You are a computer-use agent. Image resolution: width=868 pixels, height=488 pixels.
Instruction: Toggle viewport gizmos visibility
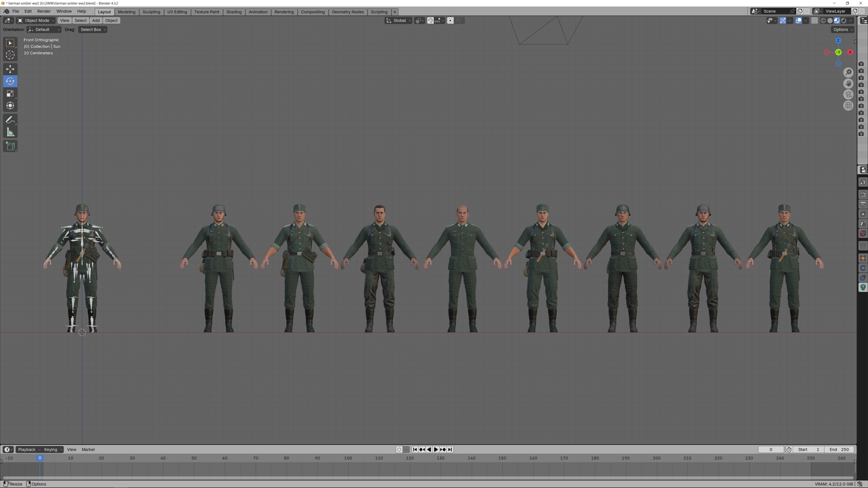783,21
